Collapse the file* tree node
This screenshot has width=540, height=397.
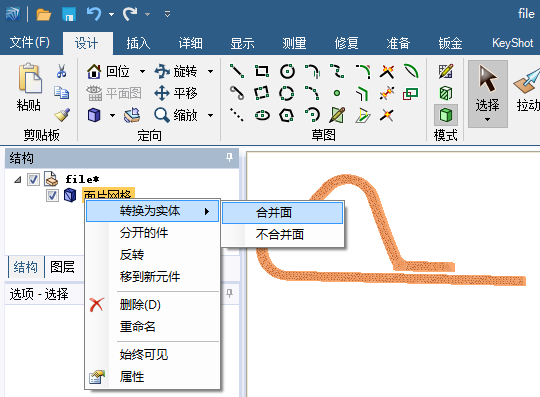pyautogui.click(x=18, y=179)
